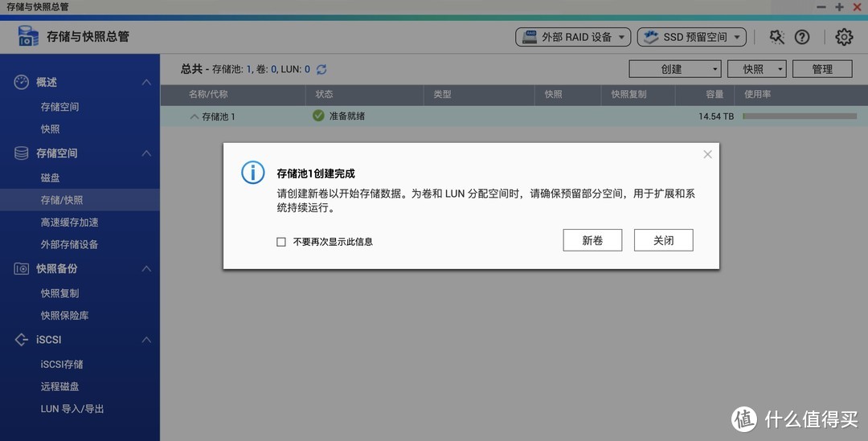Open the help question mark icon
Screen dimensions: 868x441
tap(802, 37)
